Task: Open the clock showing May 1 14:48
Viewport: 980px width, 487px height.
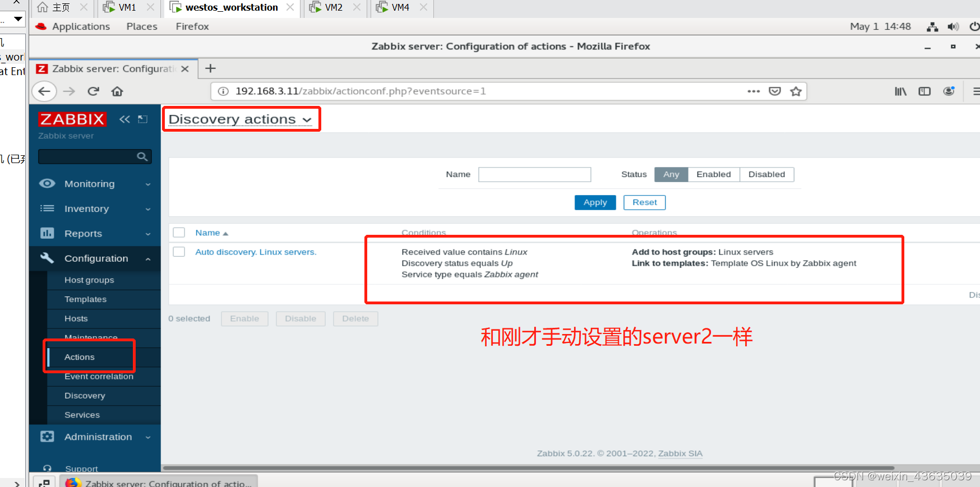Action: pos(880,26)
